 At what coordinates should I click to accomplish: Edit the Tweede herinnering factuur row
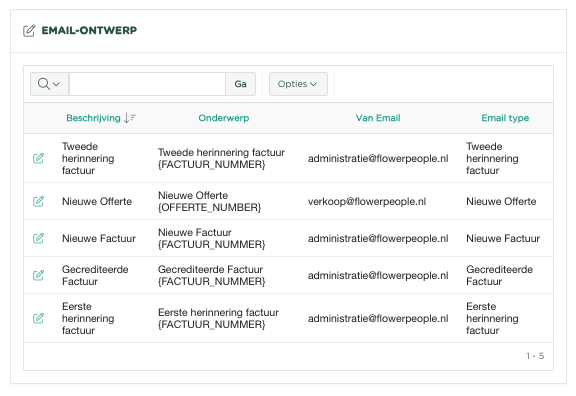click(38, 158)
